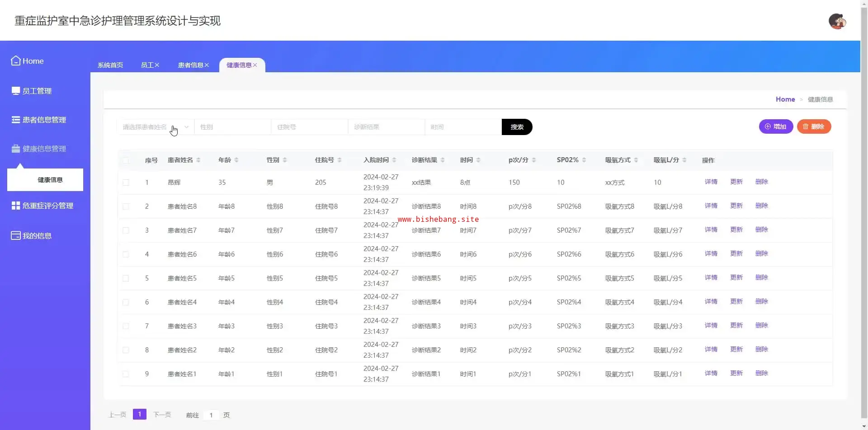Open the 请选择患者姓名 dropdown
This screenshot has width=868, height=430.
155,127
